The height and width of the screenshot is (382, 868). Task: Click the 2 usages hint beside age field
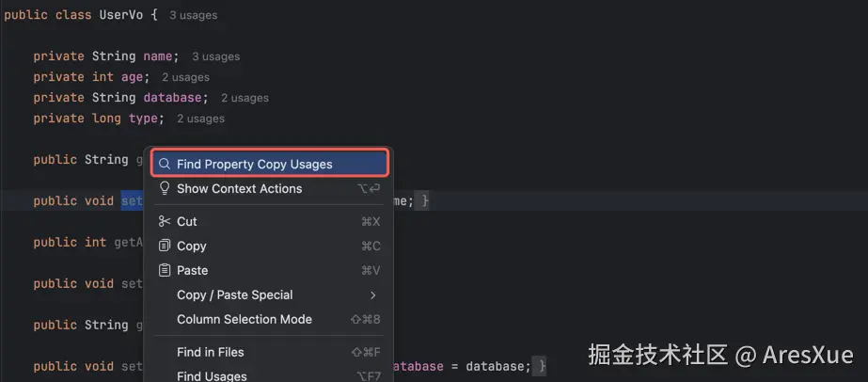(x=185, y=77)
